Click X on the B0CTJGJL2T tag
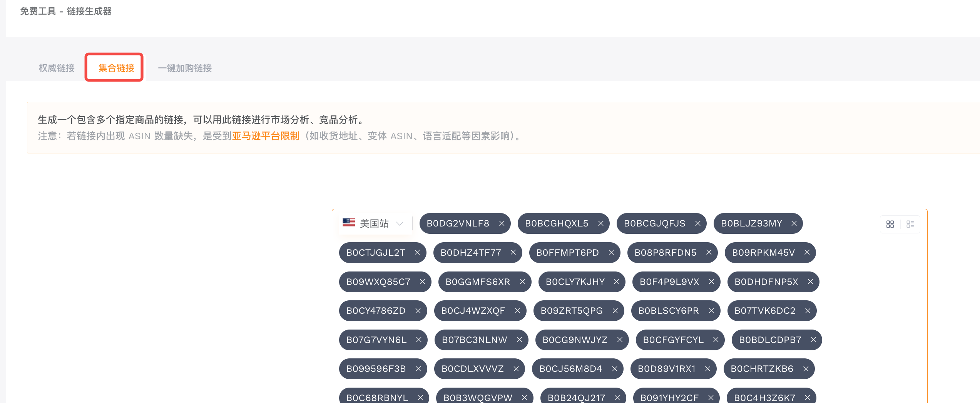 coord(417,253)
